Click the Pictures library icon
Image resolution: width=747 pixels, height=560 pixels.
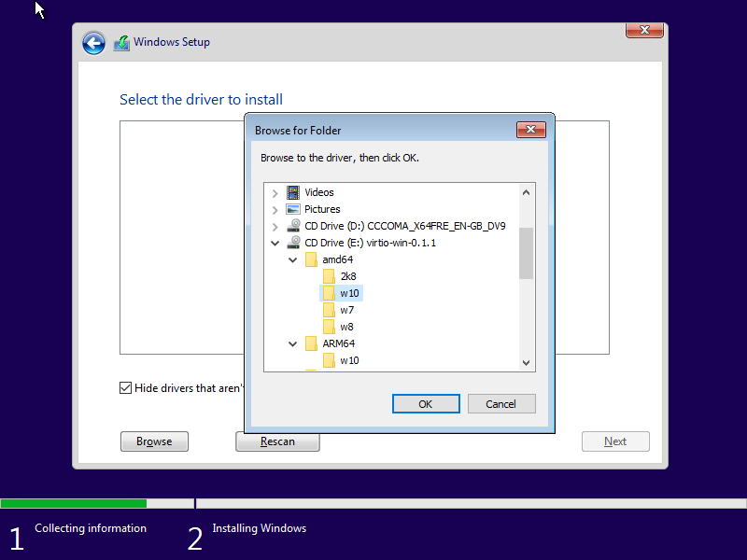click(x=294, y=209)
